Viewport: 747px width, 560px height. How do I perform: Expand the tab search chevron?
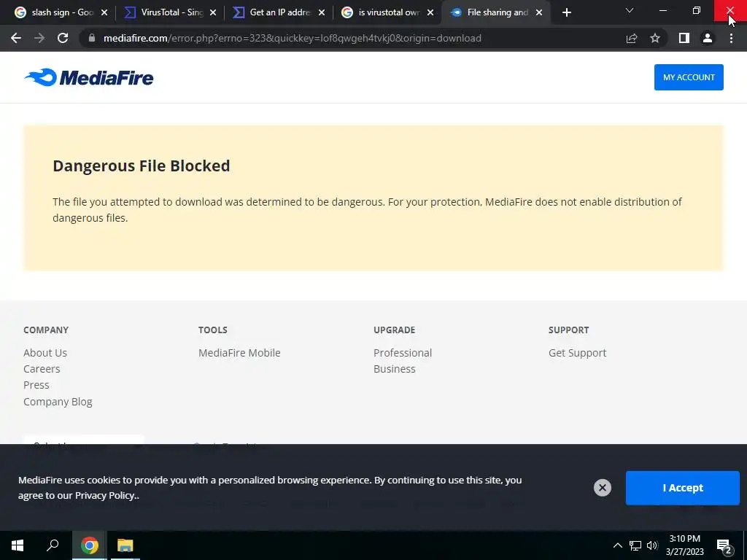[630, 10]
